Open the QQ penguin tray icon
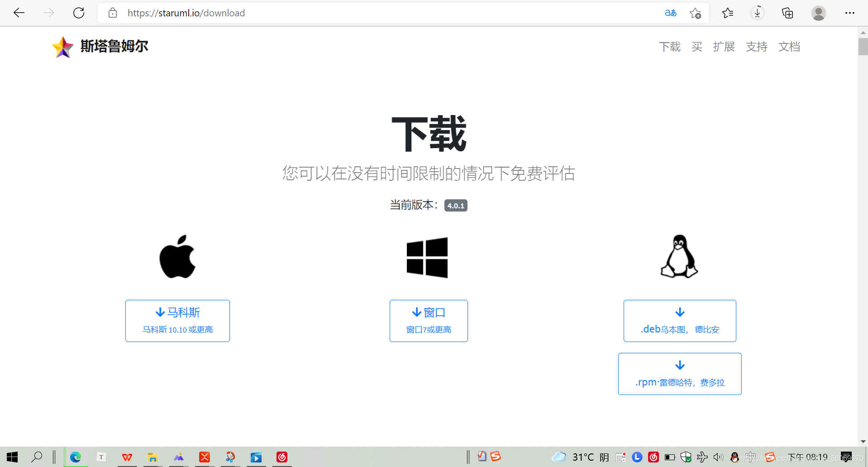 pyautogui.click(x=734, y=457)
